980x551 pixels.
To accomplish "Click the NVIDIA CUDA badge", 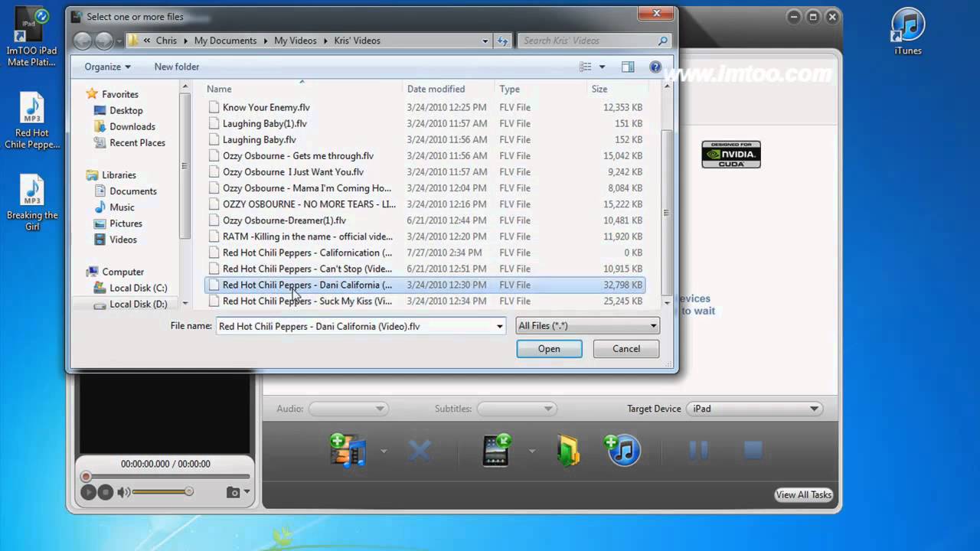I will (x=731, y=155).
